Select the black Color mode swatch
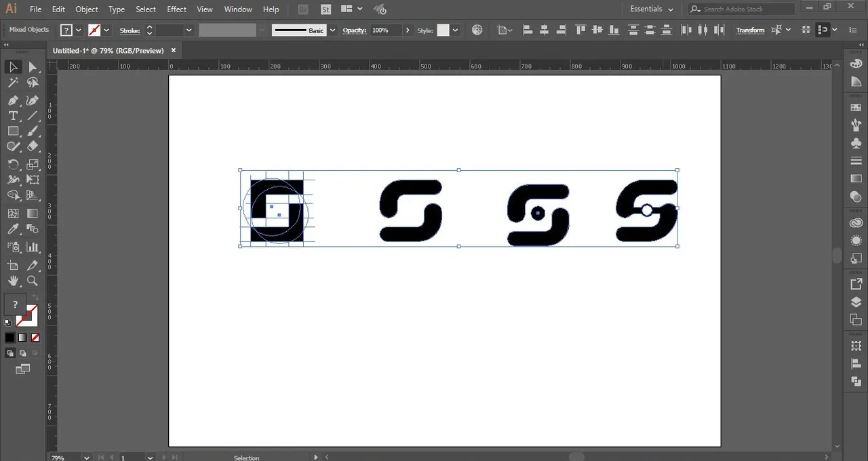The image size is (868, 461). pos(9,337)
